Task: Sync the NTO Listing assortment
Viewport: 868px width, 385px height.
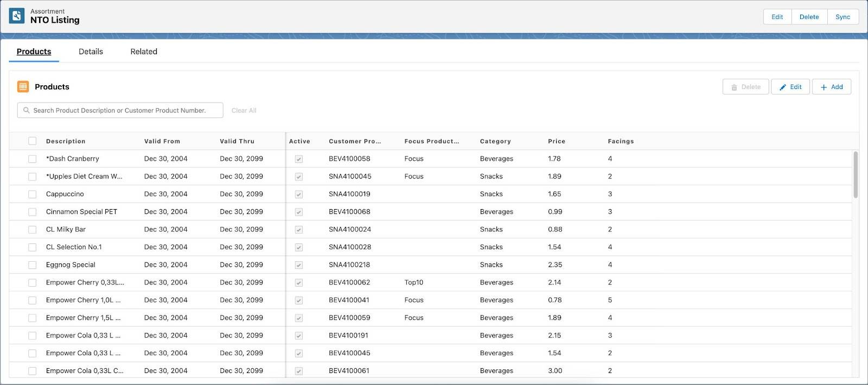Action: click(843, 17)
